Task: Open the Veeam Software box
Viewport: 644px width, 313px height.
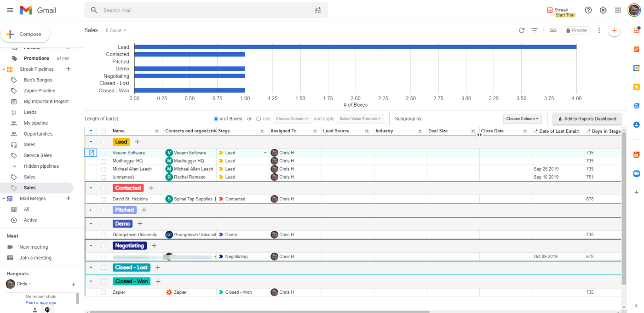Action: coord(91,153)
